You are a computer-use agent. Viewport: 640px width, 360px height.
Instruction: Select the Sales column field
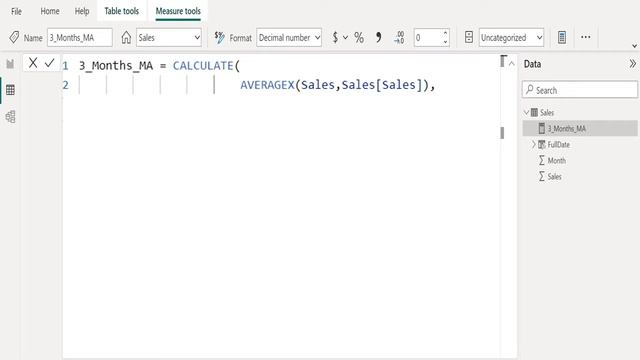(554, 176)
